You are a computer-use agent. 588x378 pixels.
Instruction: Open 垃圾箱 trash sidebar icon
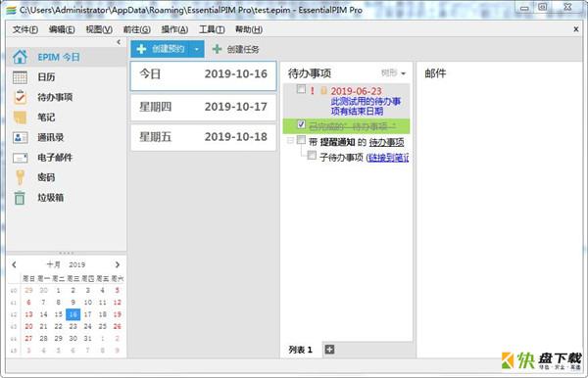click(x=20, y=198)
